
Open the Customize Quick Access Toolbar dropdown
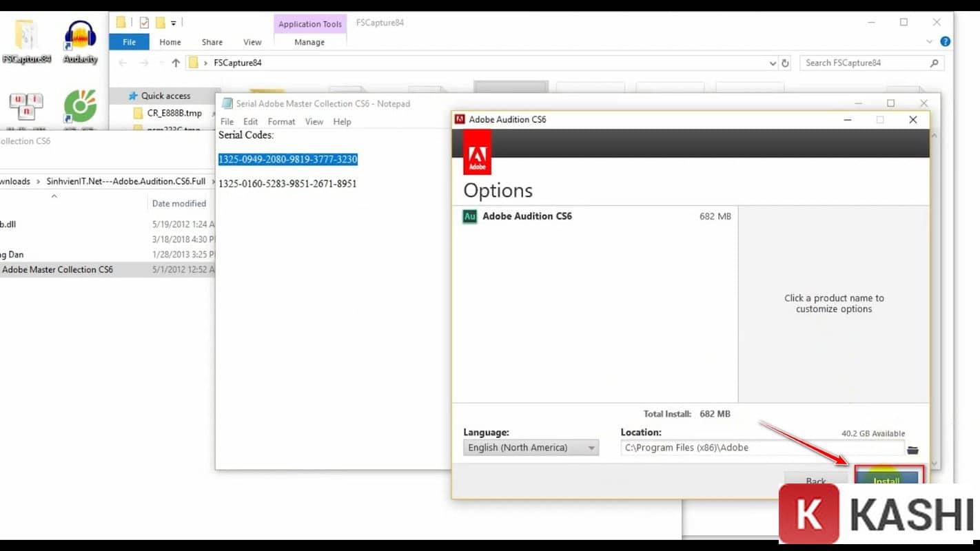[x=173, y=23]
